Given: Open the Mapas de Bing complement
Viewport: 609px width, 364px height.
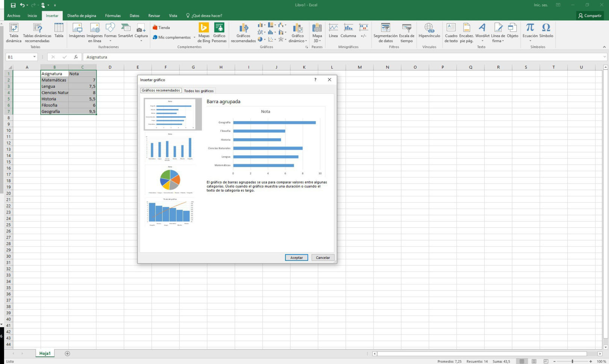Looking at the screenshot, I should point(204,33).
